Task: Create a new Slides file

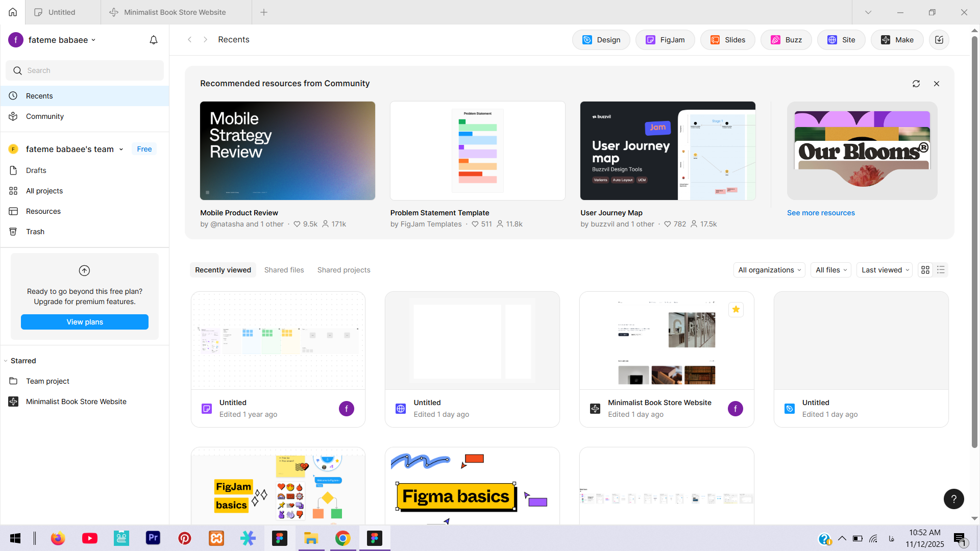Action: (x=728, y=40)
